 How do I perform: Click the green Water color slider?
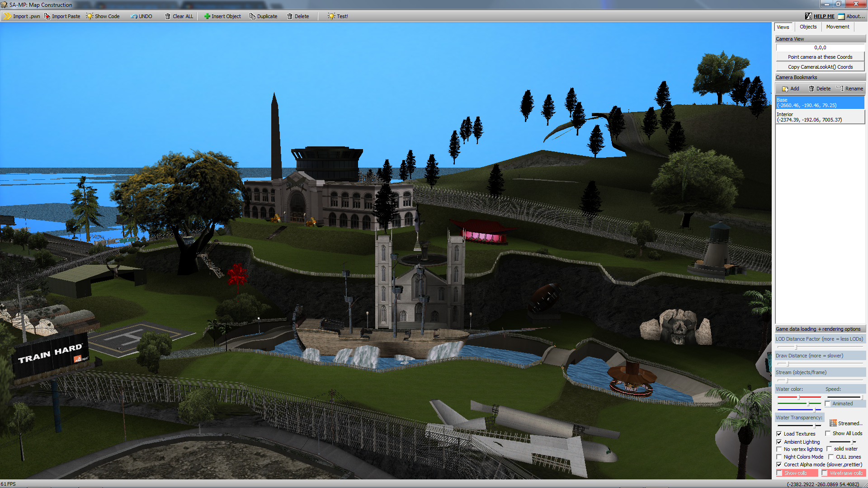click(799, 403)
